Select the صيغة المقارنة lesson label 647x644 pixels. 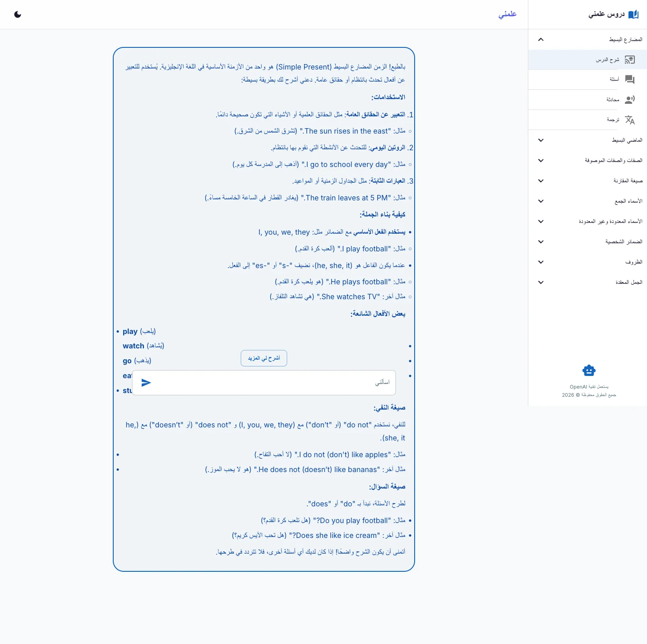(x=628, y=181)
